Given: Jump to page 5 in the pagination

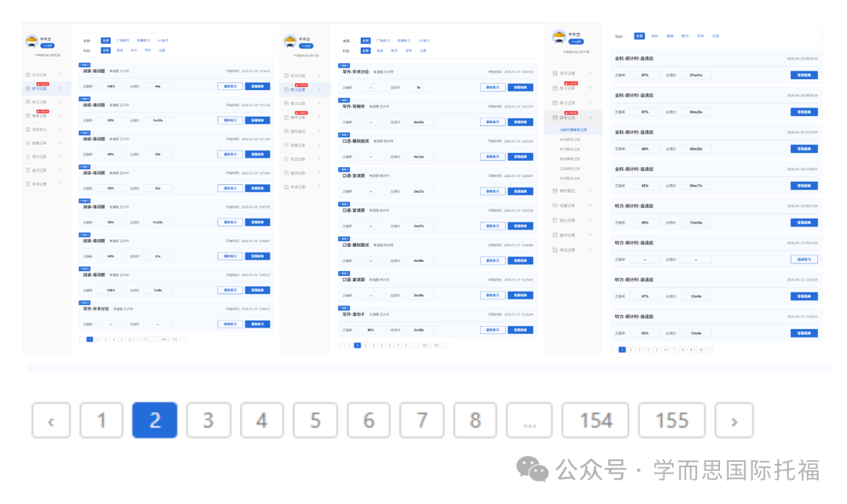Looking at the screenshot, I should click(315, 420).
